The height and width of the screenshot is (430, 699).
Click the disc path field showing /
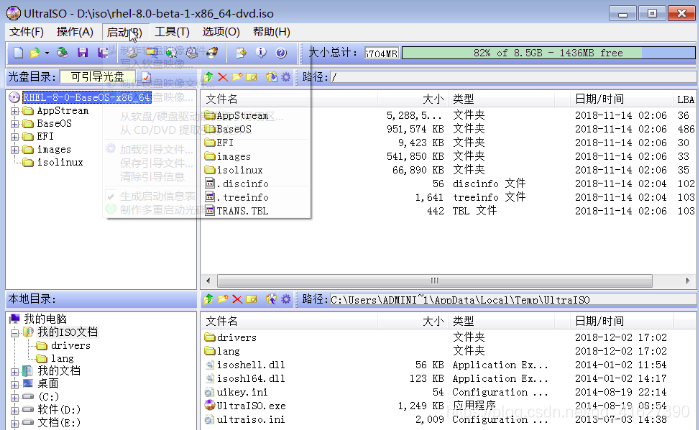coord(513,77)
